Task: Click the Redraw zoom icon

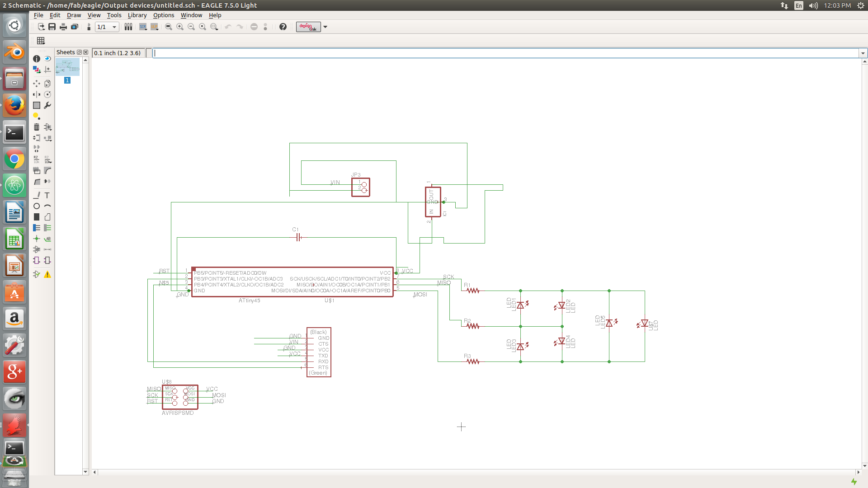Action: (203, 27)
